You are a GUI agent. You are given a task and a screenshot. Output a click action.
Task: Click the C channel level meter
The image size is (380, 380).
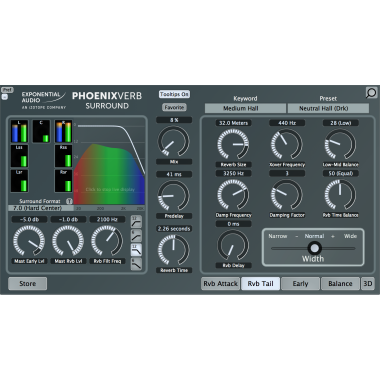pyautogui.click(x=41, y=131)
